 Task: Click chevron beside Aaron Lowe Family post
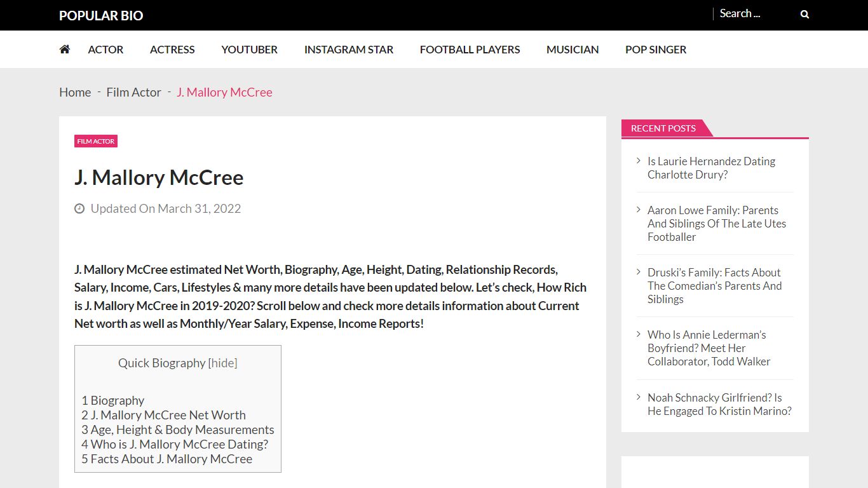[639, 210]
